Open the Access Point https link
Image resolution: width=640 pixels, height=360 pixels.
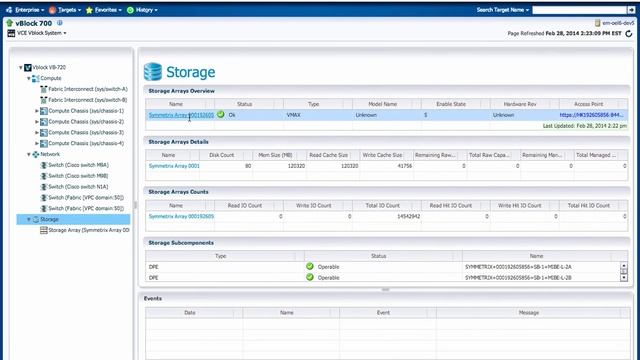click(591, 115)
